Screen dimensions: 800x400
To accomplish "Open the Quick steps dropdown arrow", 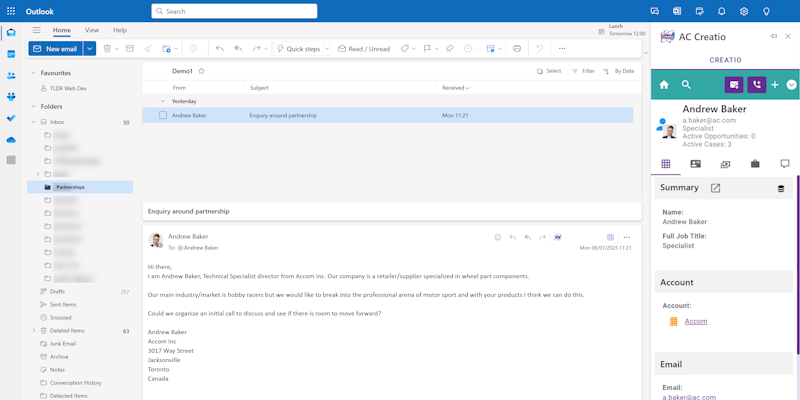I will [327, 48].
